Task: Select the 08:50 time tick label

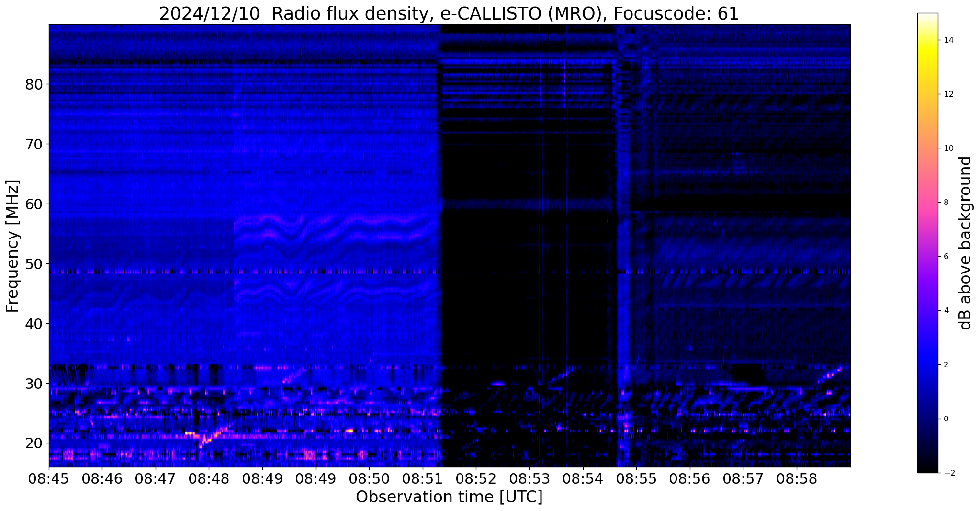Action: tap(369, 478)
